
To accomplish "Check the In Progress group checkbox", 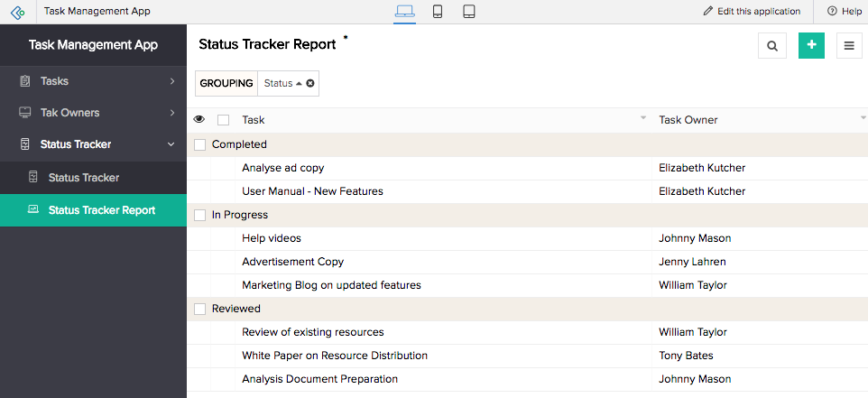I will (x=200, y=215).
